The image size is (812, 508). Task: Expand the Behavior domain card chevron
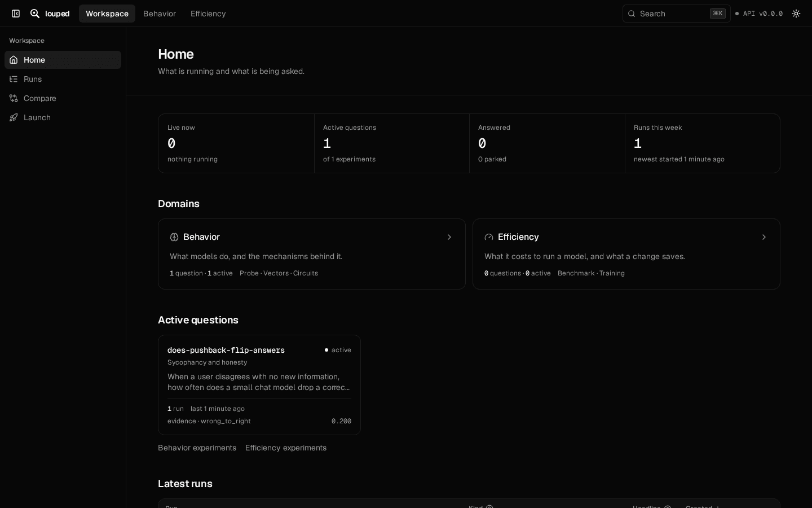click(x=449, y=237)
